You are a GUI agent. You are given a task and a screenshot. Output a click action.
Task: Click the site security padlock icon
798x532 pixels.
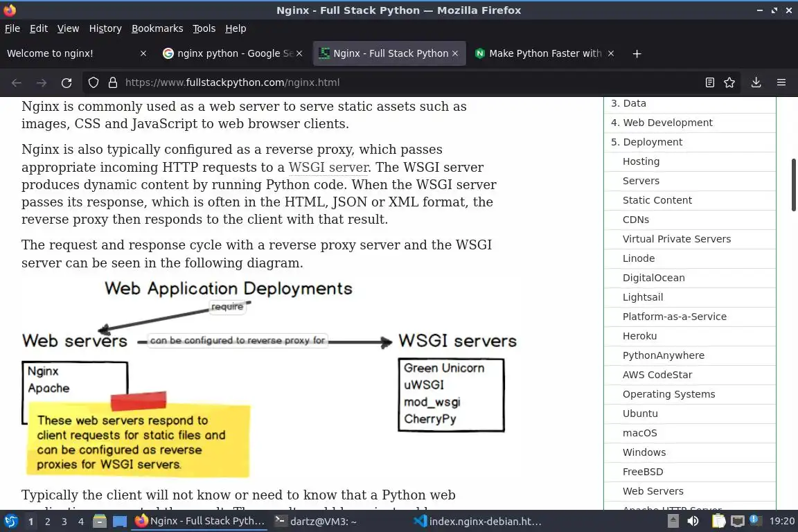click(x=113, y=82)
